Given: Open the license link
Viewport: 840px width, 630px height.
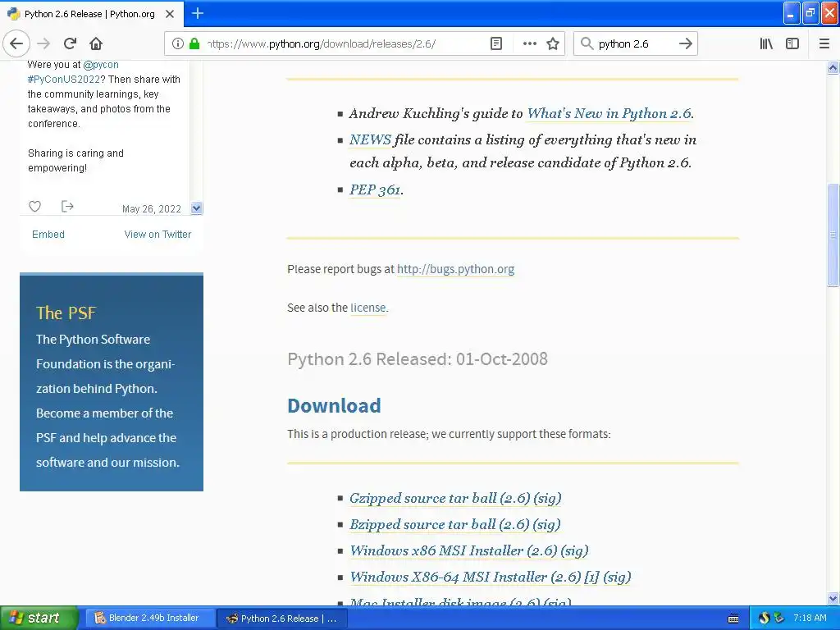Looking at the screenshot, I should click(x=368, y=308).
